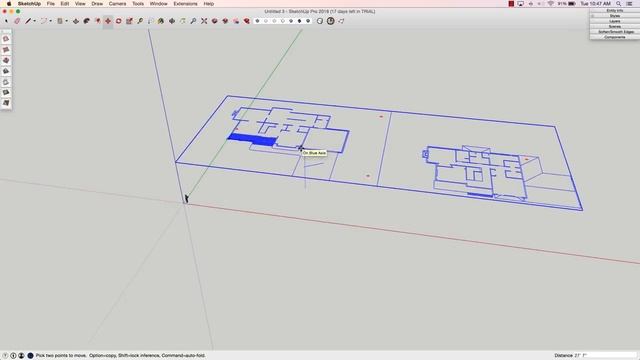The image size is (640, 360).
Task: Click the user profile status bar icon
Action: point(21,356)
